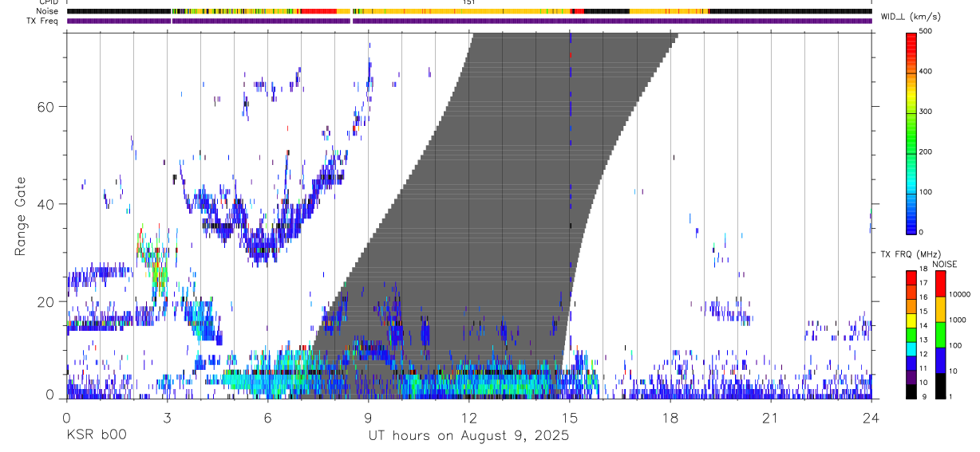Click the '21' UT hour tick label
Viewport: 980px width, 452px height.
pos(770,417)
